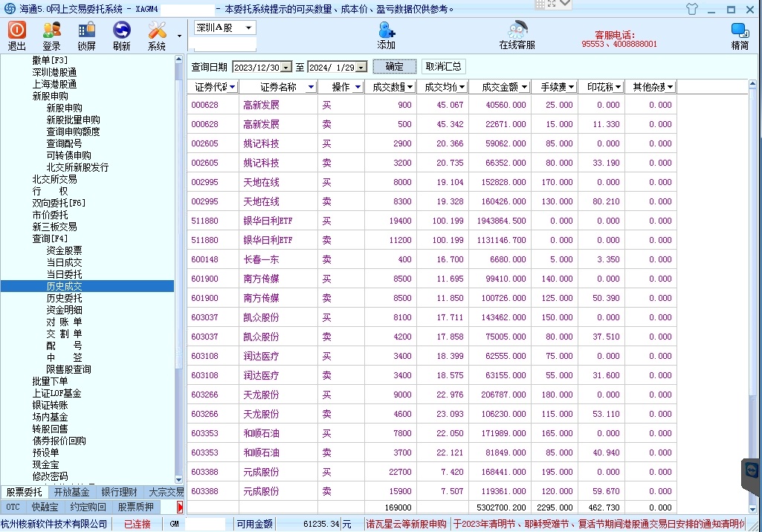Click the 锁屏 lock screen icon

[x=86, y=36]
